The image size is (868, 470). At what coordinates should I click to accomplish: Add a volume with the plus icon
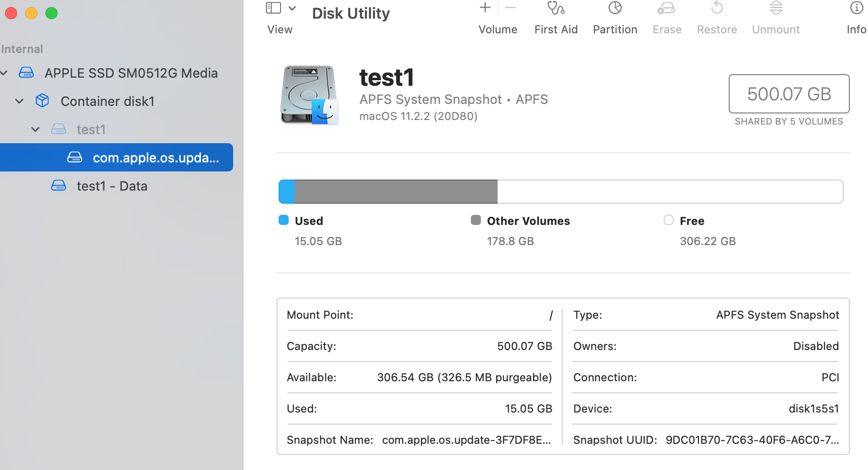point(485,8)
